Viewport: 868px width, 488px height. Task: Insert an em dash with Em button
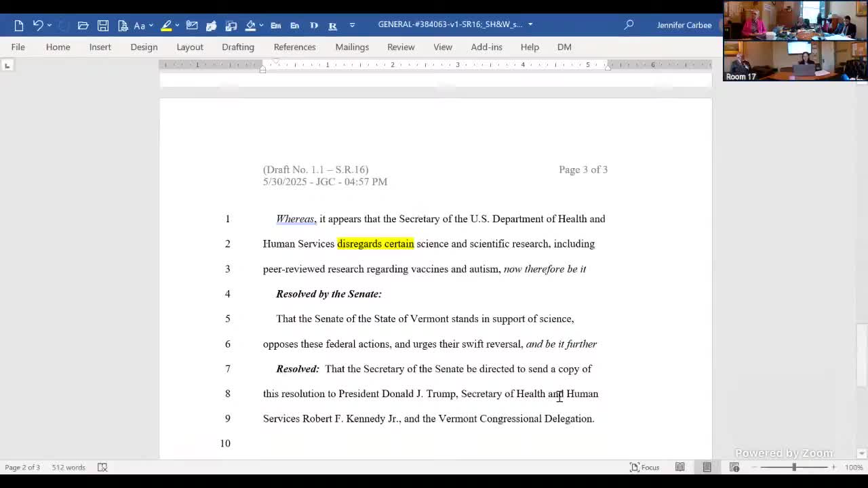276,25
